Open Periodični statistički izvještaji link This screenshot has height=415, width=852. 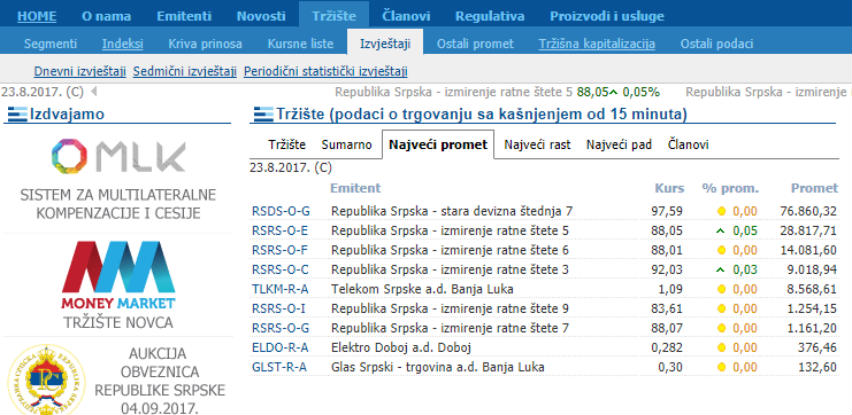point(325,72)
